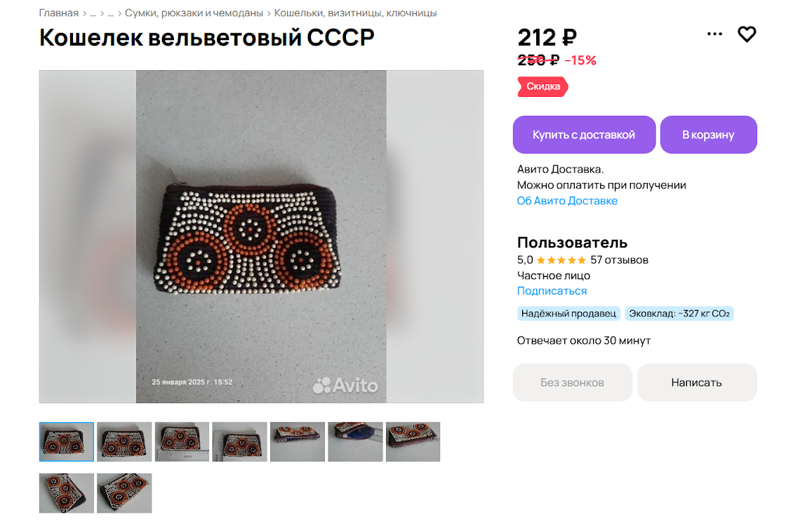Select the second purse thumbnail
Screen dimensions: 812x526
point(124,442)
